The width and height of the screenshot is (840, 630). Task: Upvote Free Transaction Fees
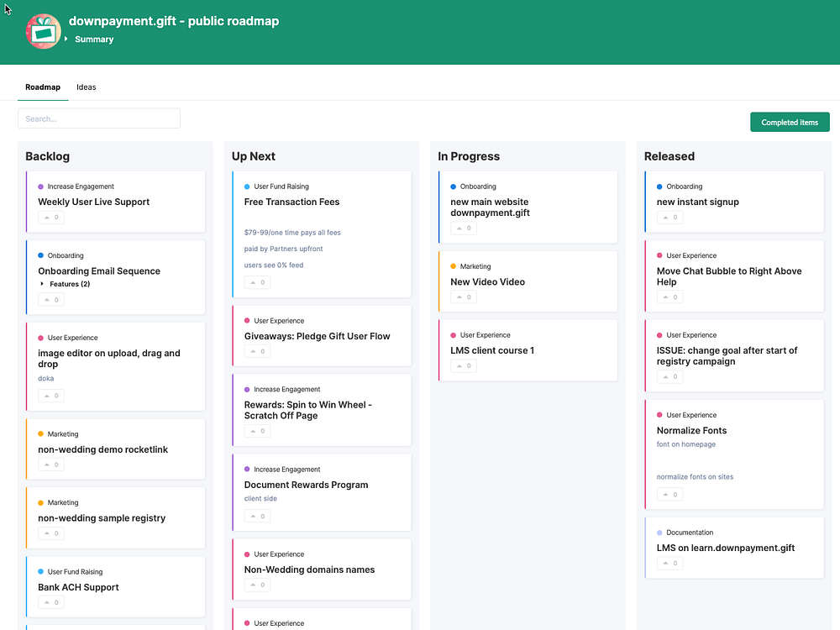pos(258,282)
